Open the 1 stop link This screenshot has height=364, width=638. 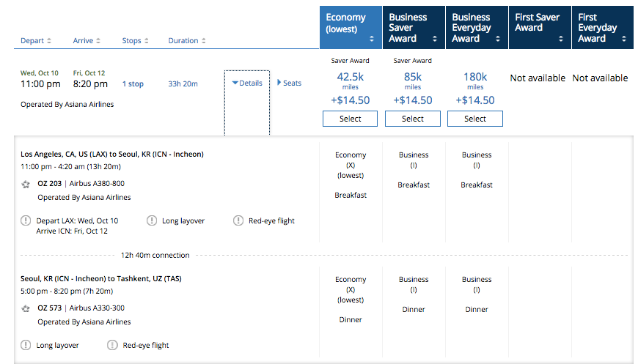(133, 84)
